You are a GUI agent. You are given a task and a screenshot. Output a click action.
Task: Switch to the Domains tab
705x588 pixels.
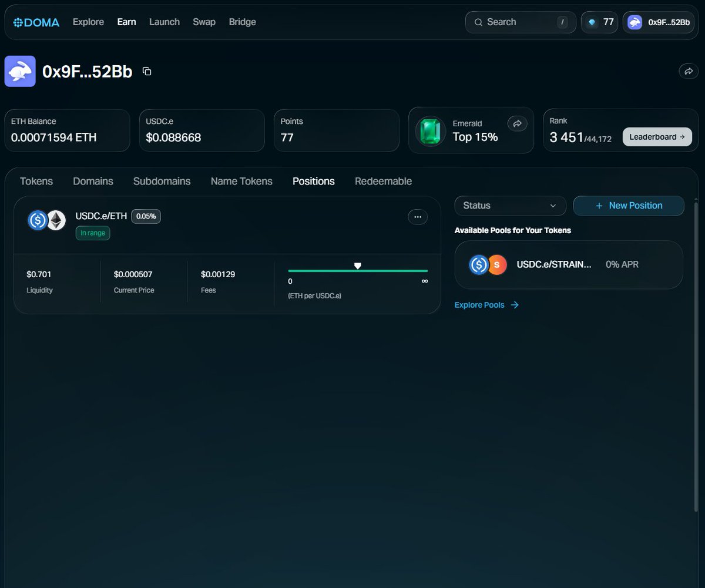tap(93, 181)
